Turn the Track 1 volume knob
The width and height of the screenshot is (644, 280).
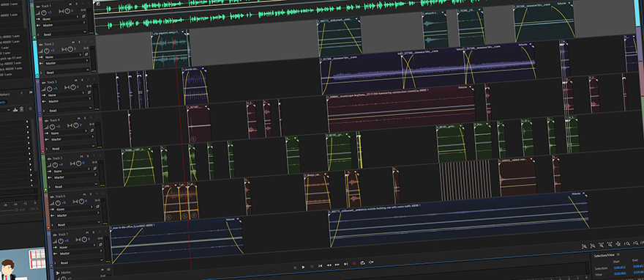[x=44, y=12]
